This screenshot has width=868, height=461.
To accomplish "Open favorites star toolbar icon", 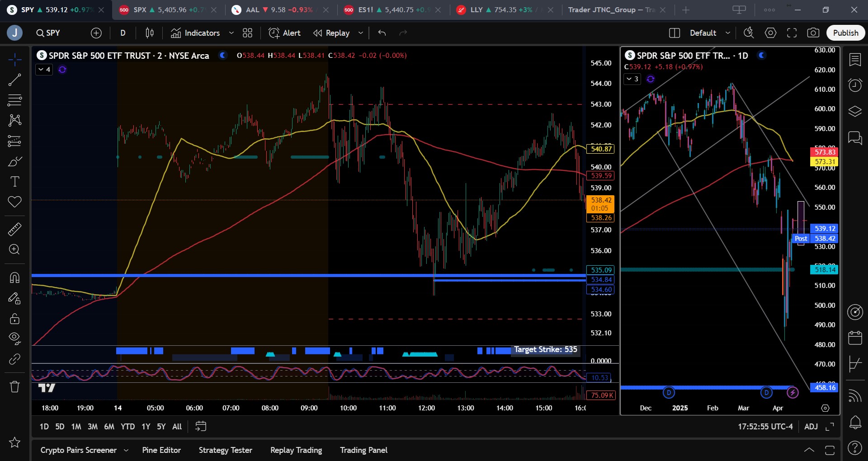I will [14, 442].
